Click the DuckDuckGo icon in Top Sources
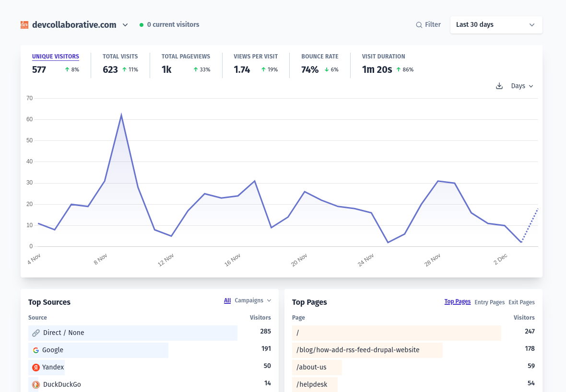The image size is (566, 392). [35, 384]
